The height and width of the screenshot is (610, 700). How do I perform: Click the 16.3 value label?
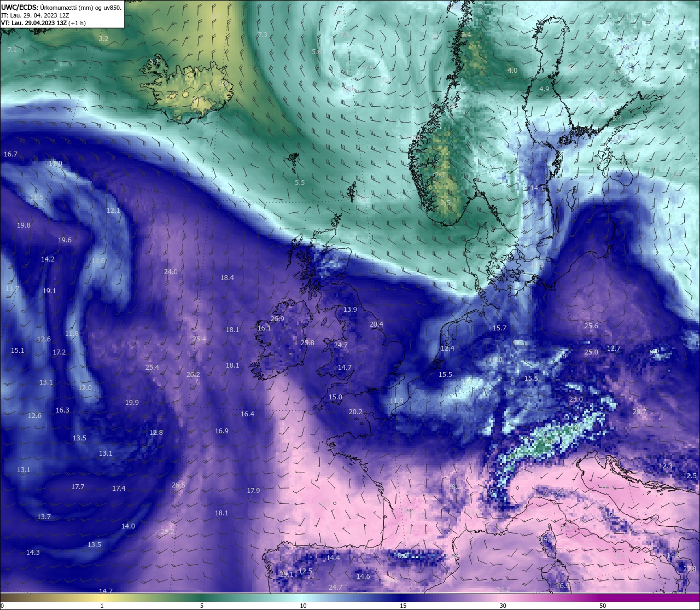62,410
